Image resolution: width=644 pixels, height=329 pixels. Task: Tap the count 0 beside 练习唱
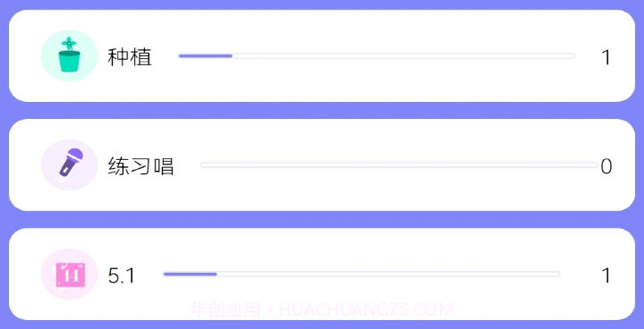click(x=606, y=167)
